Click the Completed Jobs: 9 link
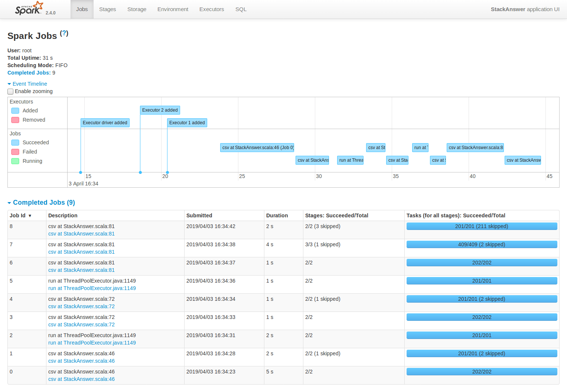567x392 pixels. (29, 73)
